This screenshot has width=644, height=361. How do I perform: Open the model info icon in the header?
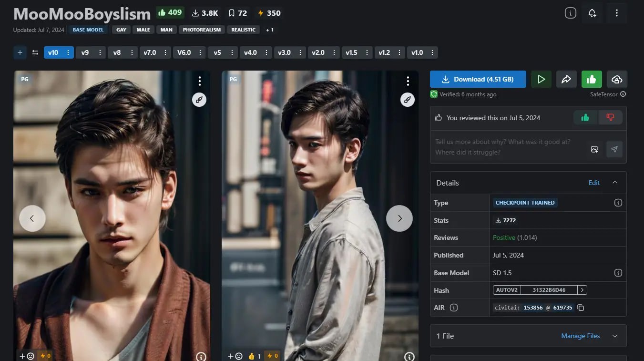coord(570,13)
